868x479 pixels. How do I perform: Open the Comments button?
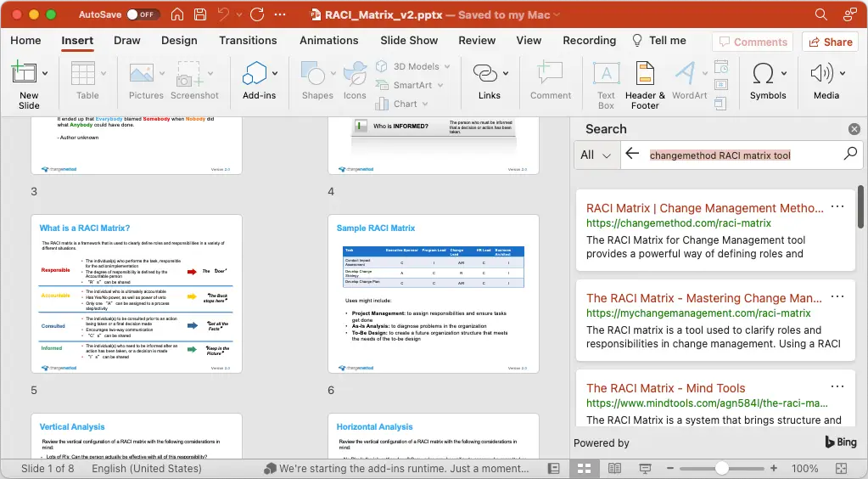tap(753, 42)
